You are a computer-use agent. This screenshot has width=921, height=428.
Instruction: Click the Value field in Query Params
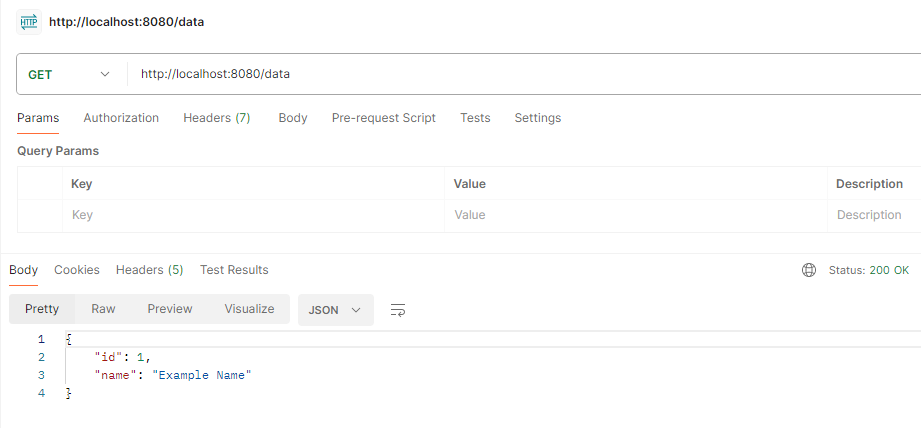635,215
